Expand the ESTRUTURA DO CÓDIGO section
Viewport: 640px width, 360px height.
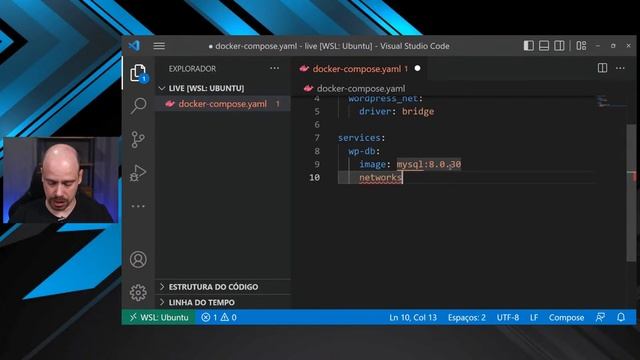click(x=223, y=287)
